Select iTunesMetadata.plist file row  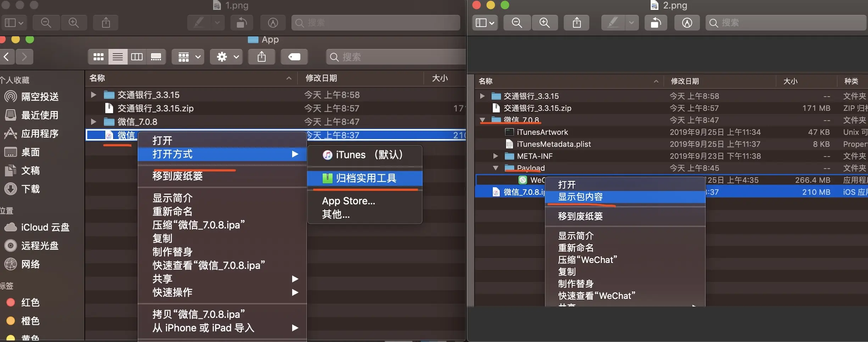[671, 144]
